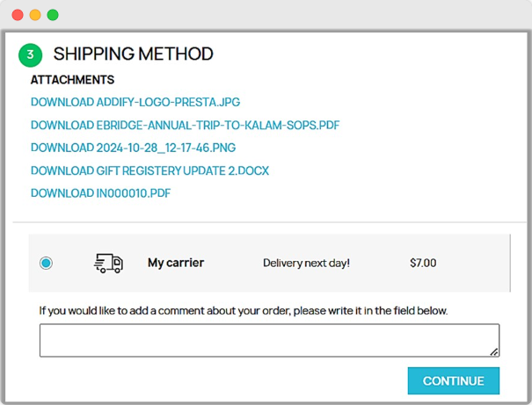Close the window with red button
532x405 pixels.
coord(18,15)
